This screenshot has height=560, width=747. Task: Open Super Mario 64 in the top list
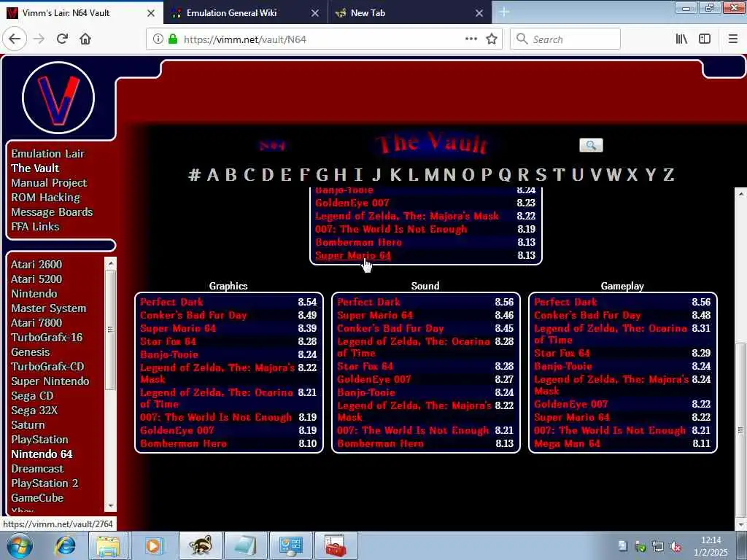pos(353,255)
